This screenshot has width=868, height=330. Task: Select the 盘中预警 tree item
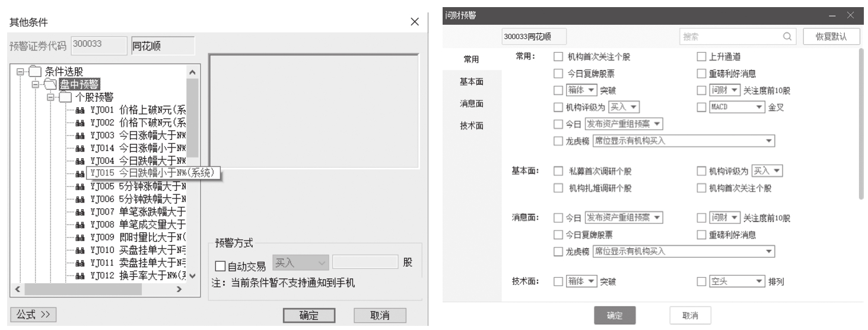point(79,85)
